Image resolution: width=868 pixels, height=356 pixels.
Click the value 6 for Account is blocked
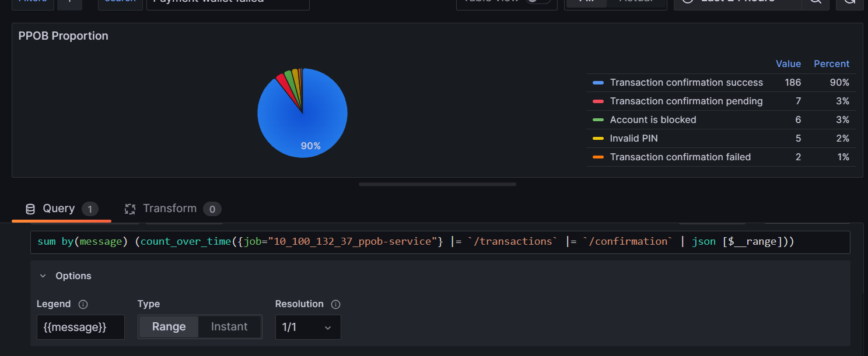coord(798,120)
